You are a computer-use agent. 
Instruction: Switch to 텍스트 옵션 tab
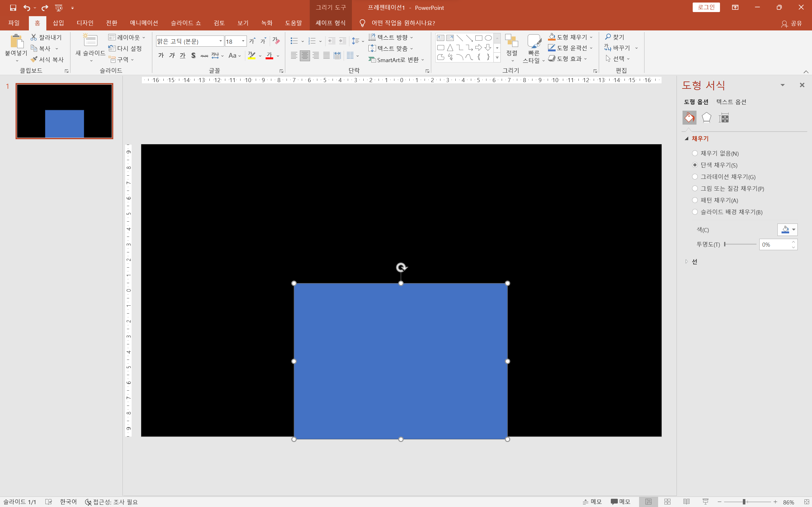731,102
